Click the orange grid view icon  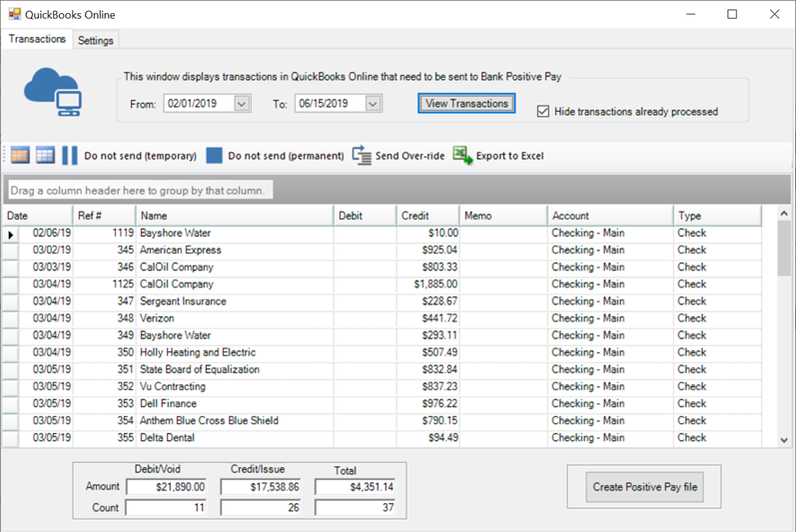tap(20, 155)
